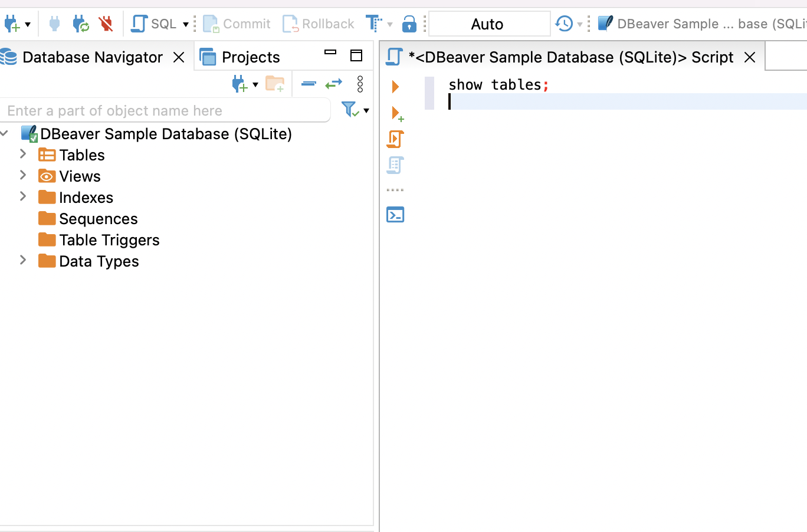The image size is (807, 532).
Task: Click the SQLite database connection icon in tree
Action: coord(29,134)
